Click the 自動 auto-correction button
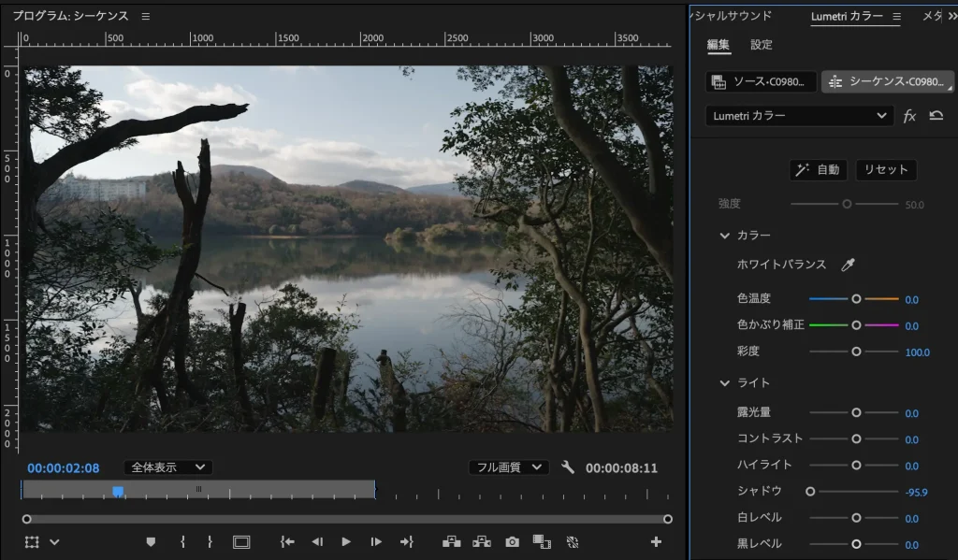The height and width of the screenshot is (560, 958). click(818, 170)
